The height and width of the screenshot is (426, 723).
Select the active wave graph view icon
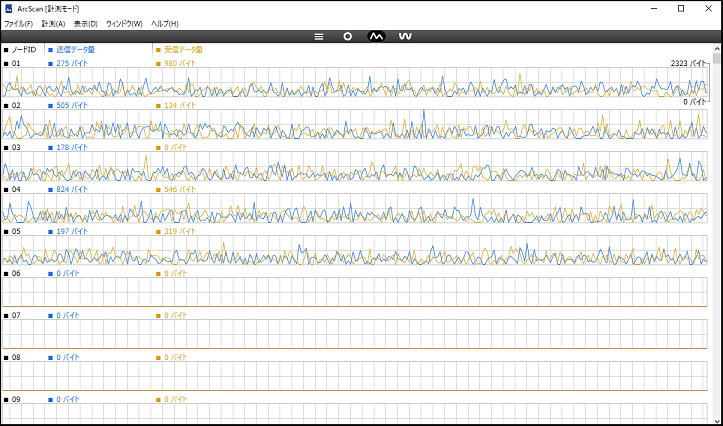click(x=376, y=36)
